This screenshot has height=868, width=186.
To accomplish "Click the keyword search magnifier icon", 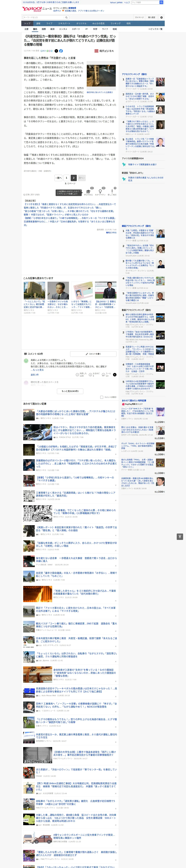I will coord(66,18).
